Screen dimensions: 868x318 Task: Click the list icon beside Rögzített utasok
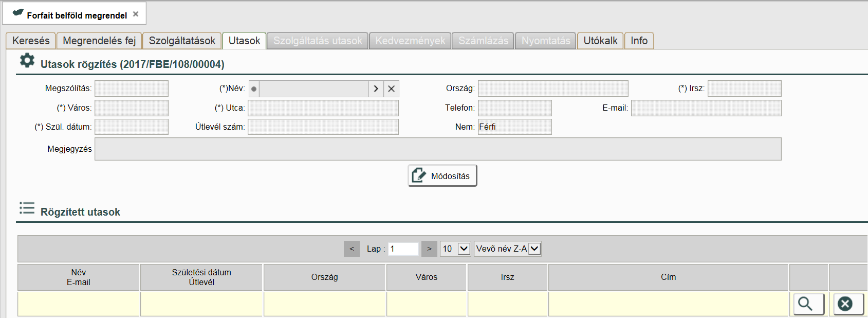pyautogui.click(x=27, y=208)
